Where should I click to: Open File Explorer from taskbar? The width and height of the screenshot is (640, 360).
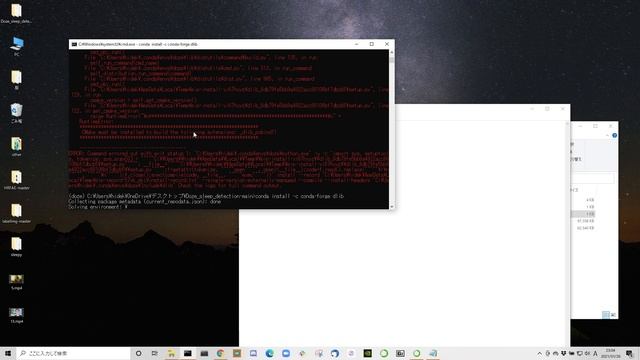171,353
